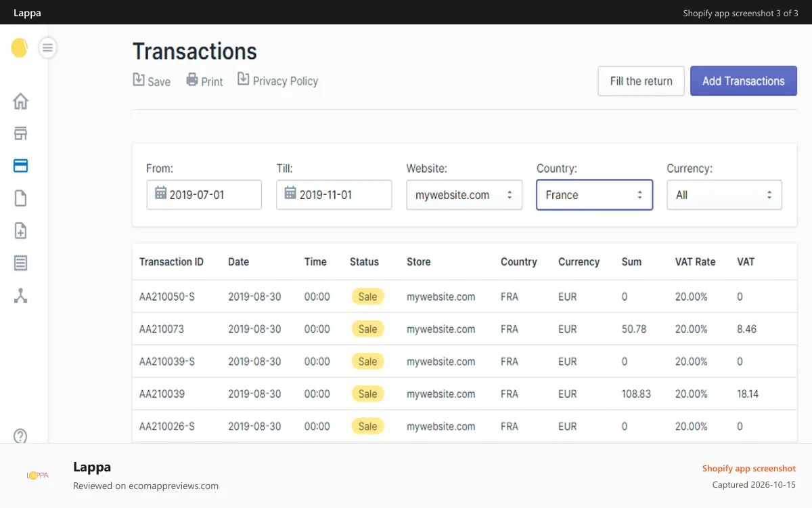The width and height of the screenshot is (812, 508).
Task: Click the sum value 50.78
Action: coord(634,329)
